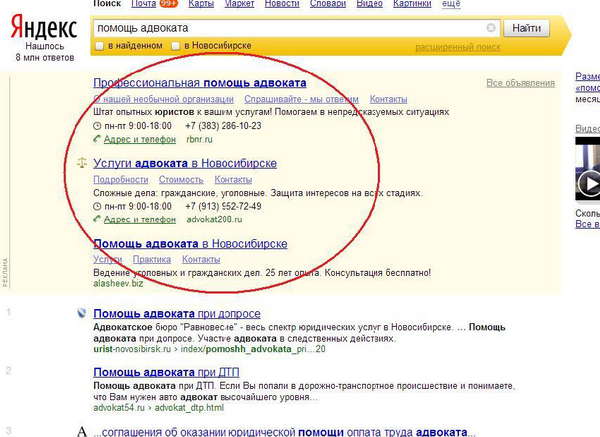Open result 'Помощь адвоката при ДТП'

pos(166,372)
